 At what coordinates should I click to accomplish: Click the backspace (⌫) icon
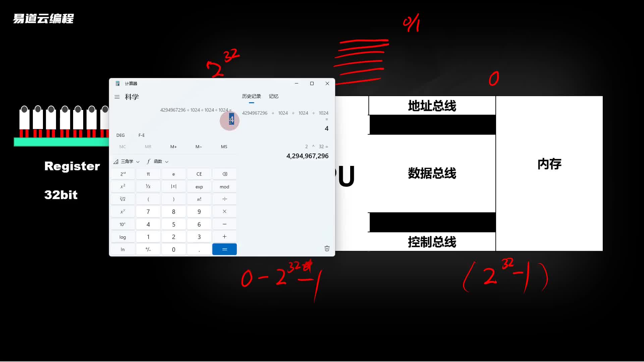coord(225,173)
